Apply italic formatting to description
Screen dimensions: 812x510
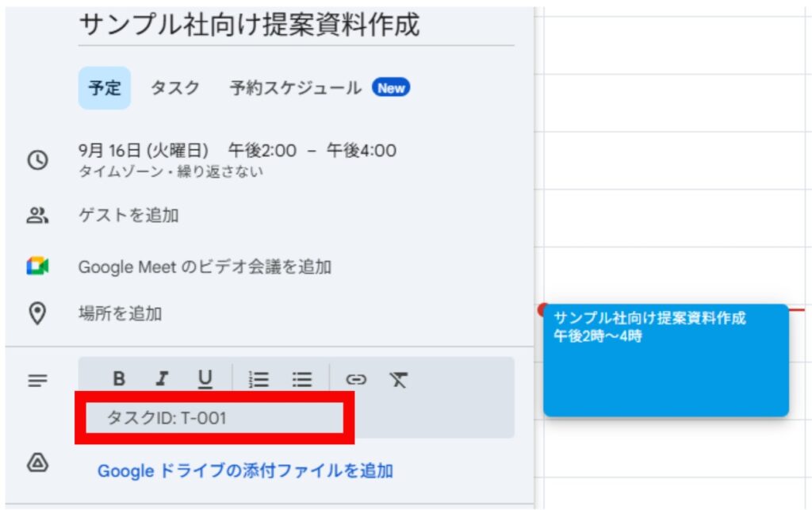pos(162,379)
